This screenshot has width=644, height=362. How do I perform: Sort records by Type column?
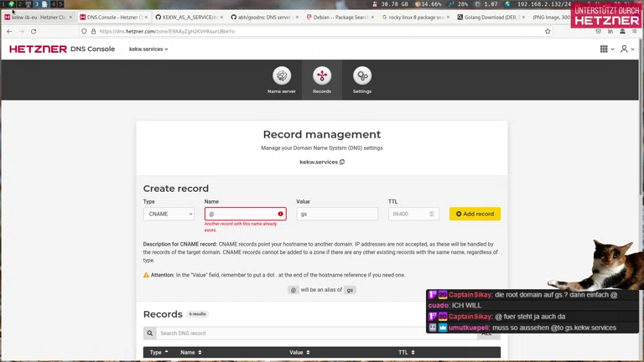click(x=159, y=352)
